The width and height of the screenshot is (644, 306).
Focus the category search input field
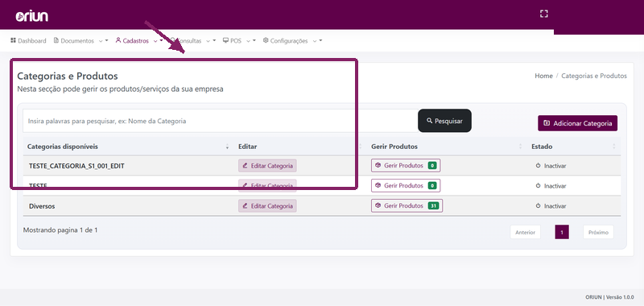[x=220, y=121]
